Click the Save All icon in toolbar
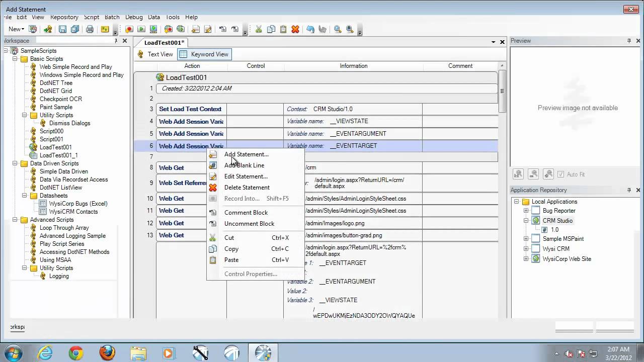The height and width of the screenshot is (362, 644). pos(74,29)
